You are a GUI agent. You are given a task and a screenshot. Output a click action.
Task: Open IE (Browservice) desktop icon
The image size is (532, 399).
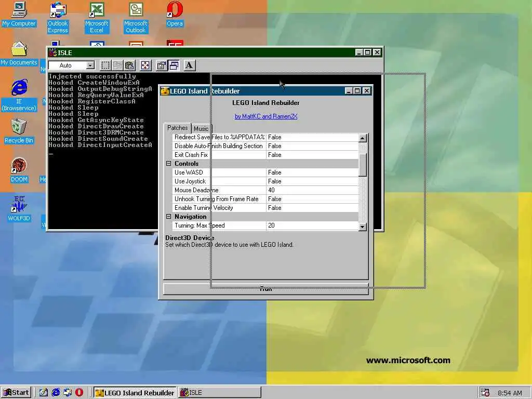[x=19, y=95]
